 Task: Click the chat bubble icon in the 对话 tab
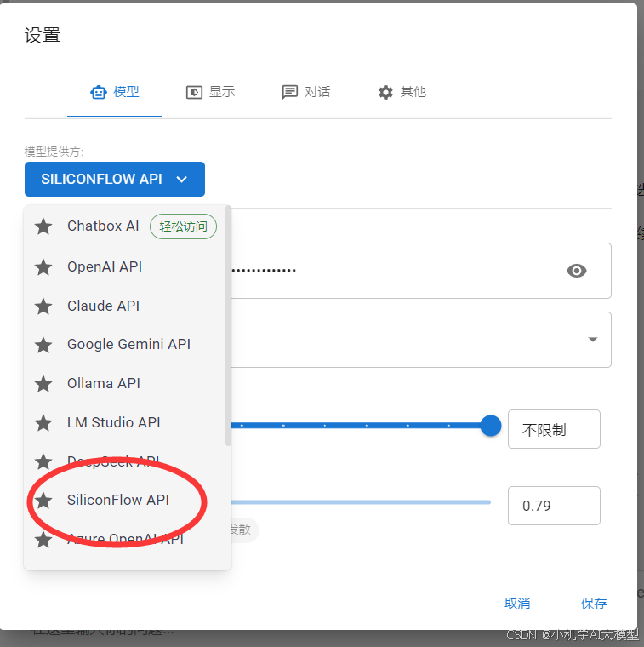click(x=290, y=93)
